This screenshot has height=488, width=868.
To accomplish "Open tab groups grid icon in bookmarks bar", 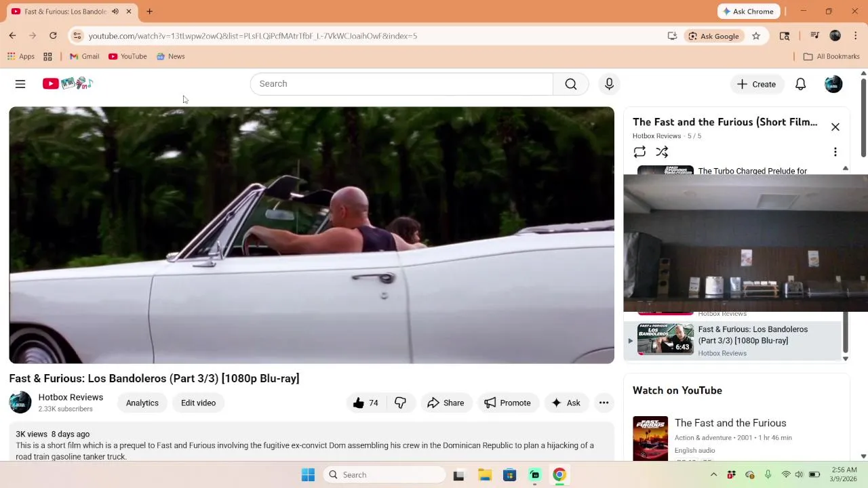I will [47, 56].
